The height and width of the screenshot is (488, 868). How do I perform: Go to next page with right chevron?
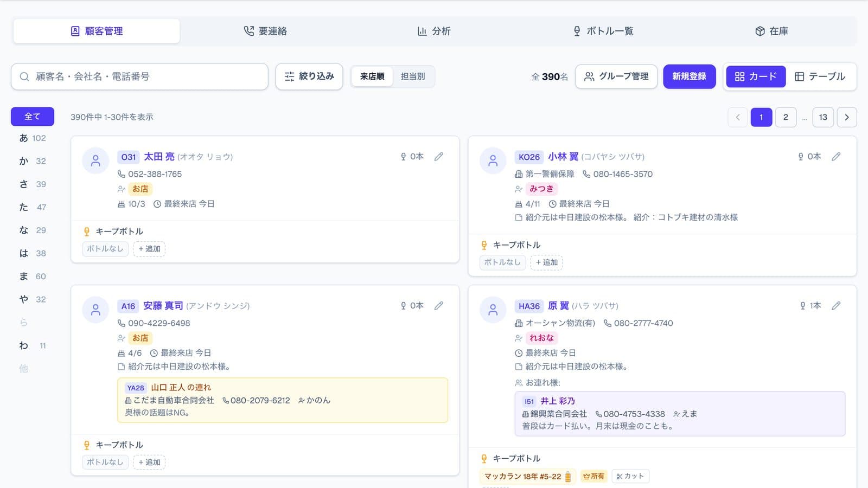(847, 117)
